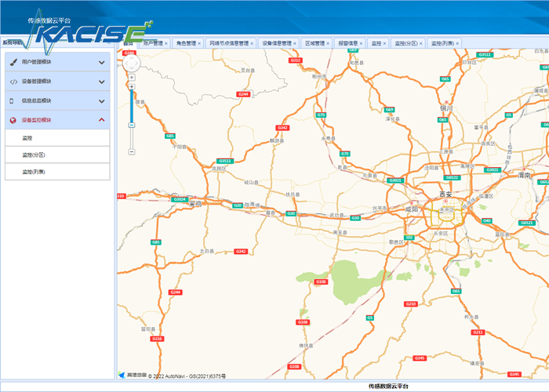The height and width of the screenshot is (392, 549).
Task: Zoom in with the map plus button
Action: [x=132, y=87]
